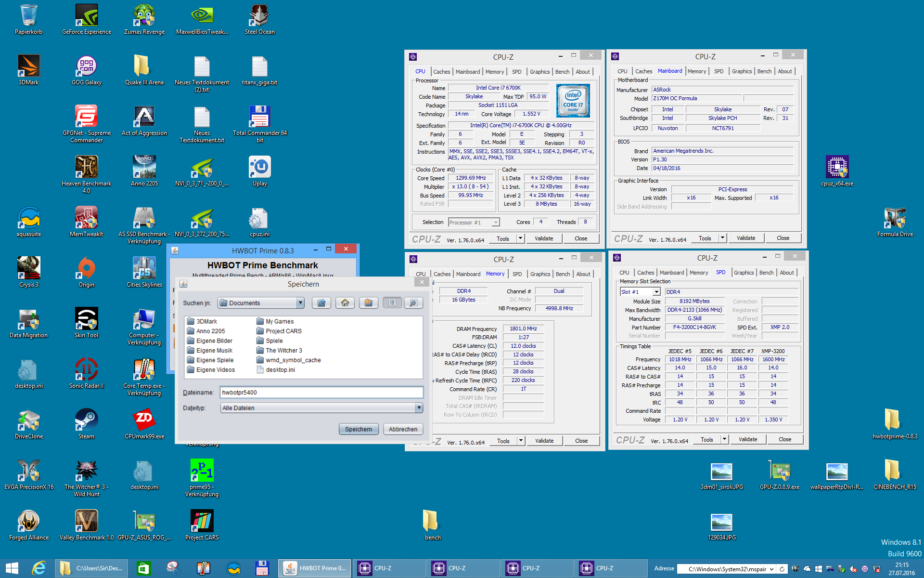Open CINEBENCH_R15 folder on desktop
Viewport: 924px width, 578px height.
pyautogui.click(x=895, y=474)
